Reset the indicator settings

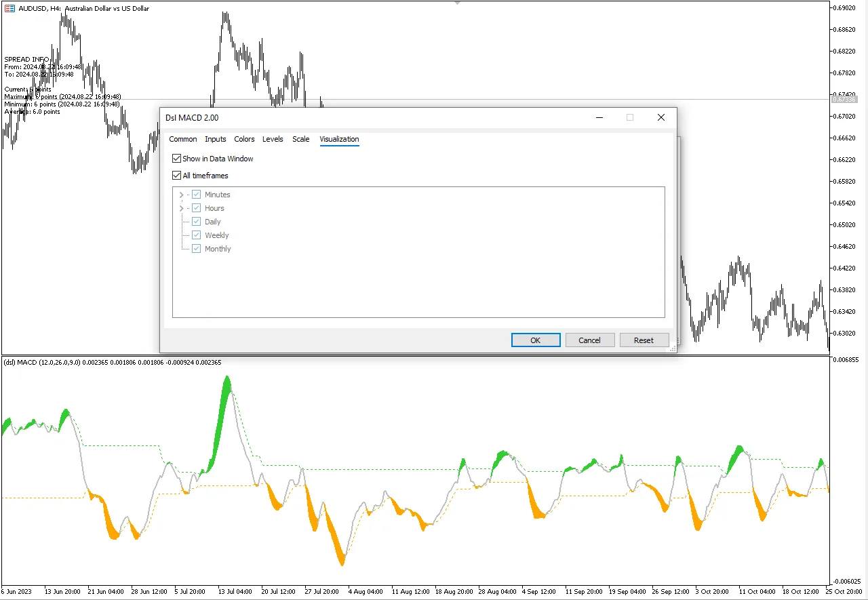tap(644, 340)
